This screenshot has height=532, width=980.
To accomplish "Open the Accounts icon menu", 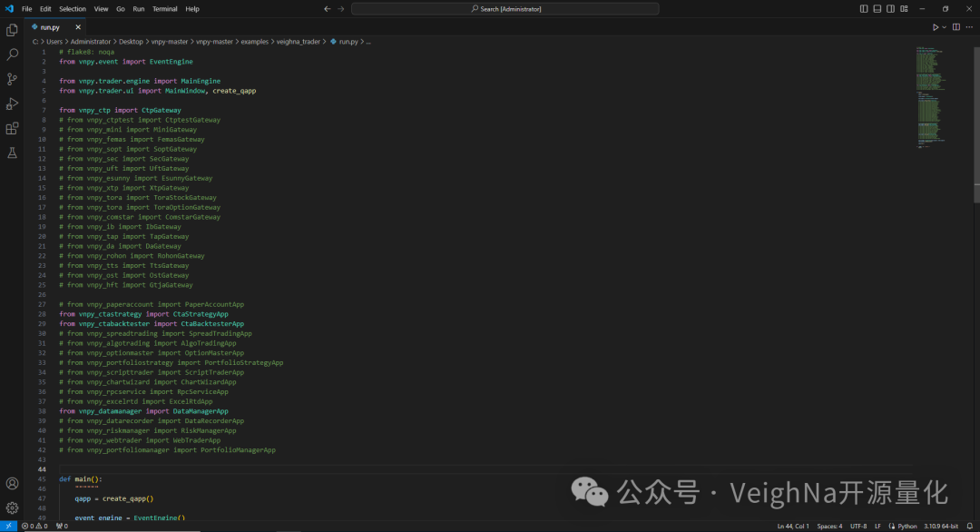I will (x=12, y=484).
